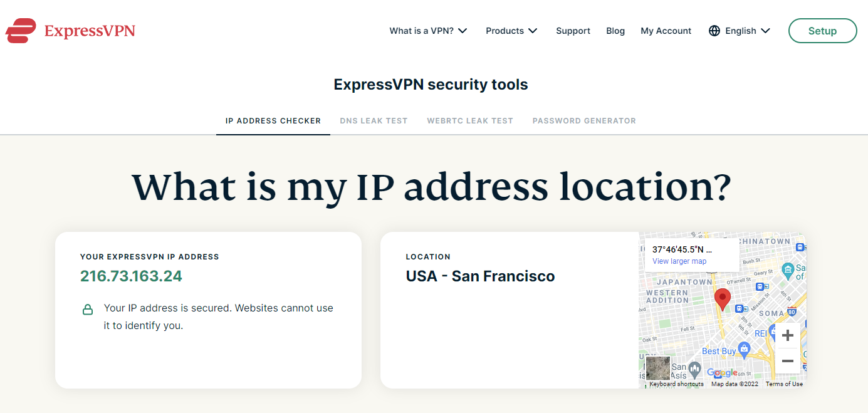Click the Best Buy shopping marker

[x=744, y=349]
